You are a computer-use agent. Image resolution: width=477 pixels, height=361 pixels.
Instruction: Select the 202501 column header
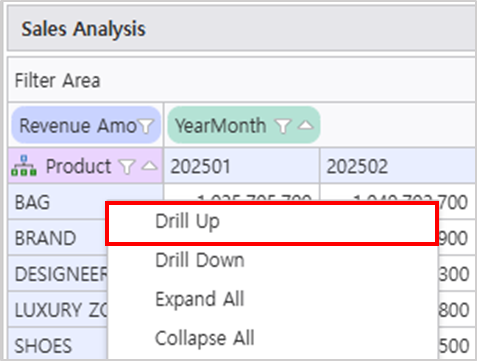[242, 166]
